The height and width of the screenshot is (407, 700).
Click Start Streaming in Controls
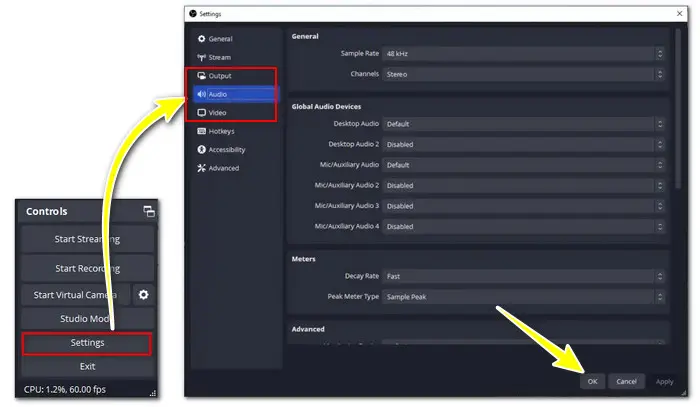88,239
